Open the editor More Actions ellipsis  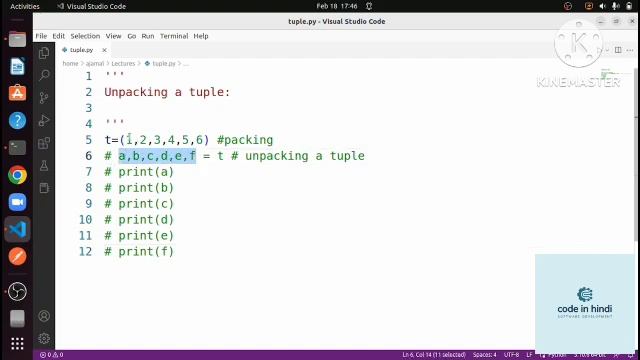pyautogui.click(x=630, y=50)
